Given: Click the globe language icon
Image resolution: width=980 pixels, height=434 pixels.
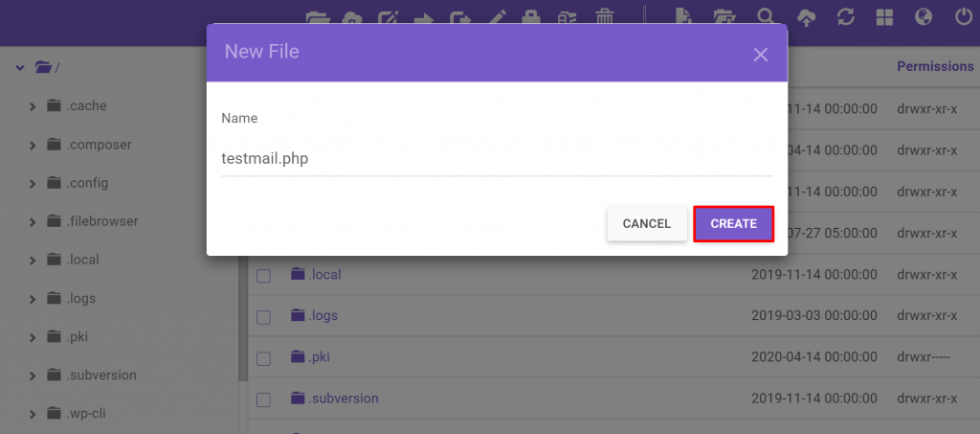Looking at the screenshot, I should point(924,16).
